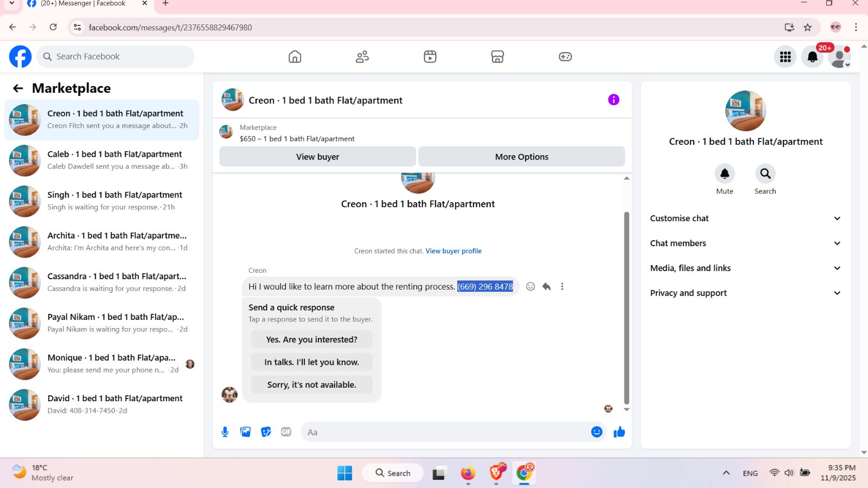This screenshot has width=868, height=488.
Task: Open browser install app icon in address bar
Action: 789,27
